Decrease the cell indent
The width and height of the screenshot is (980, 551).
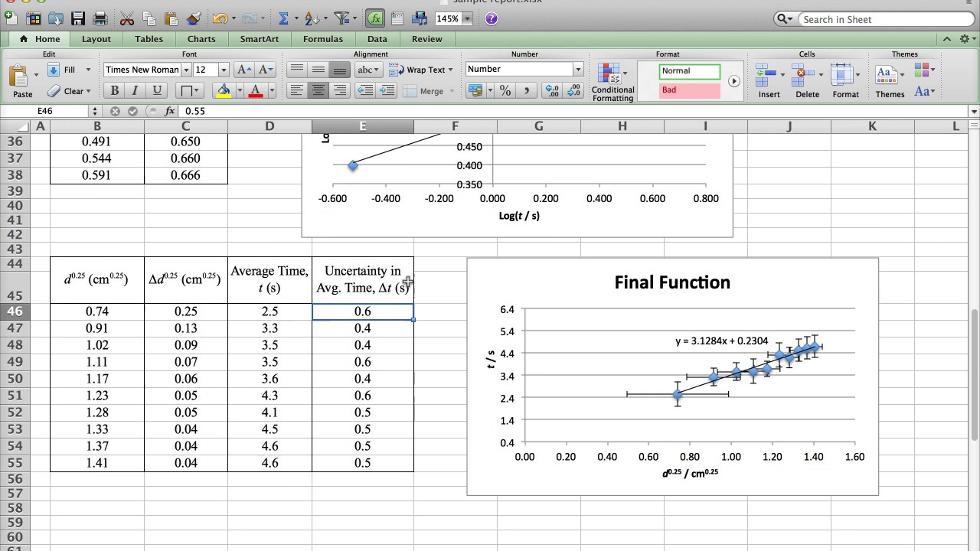[x=365, y=90]
